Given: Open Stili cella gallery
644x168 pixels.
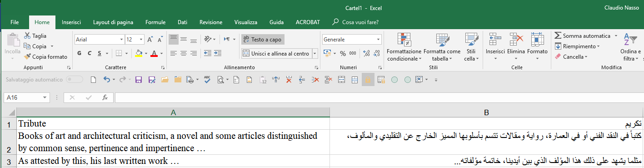Looking at the screenshot, I should click(471, 47).
